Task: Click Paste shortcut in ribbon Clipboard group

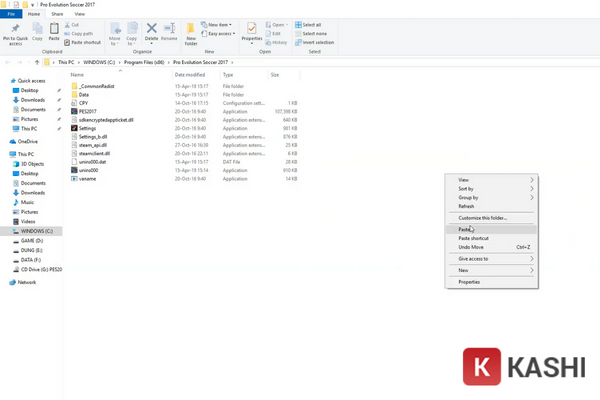Action: click(83, 42)
